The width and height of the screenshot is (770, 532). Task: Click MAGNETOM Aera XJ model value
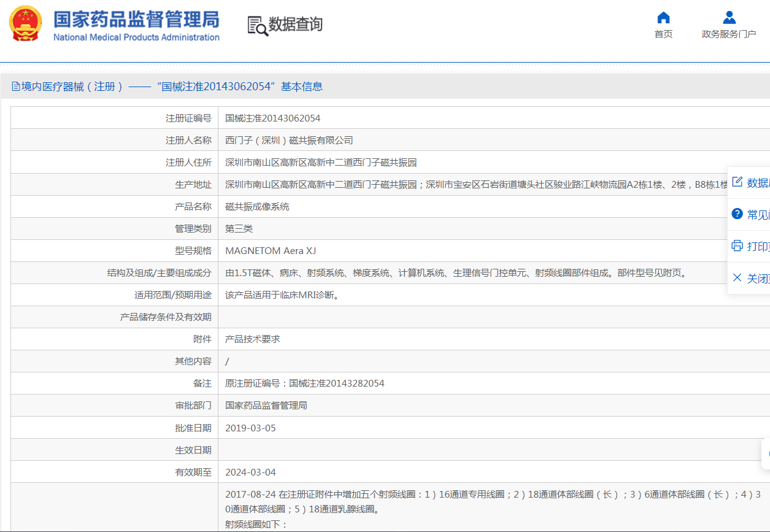click(x=271, y=251)
